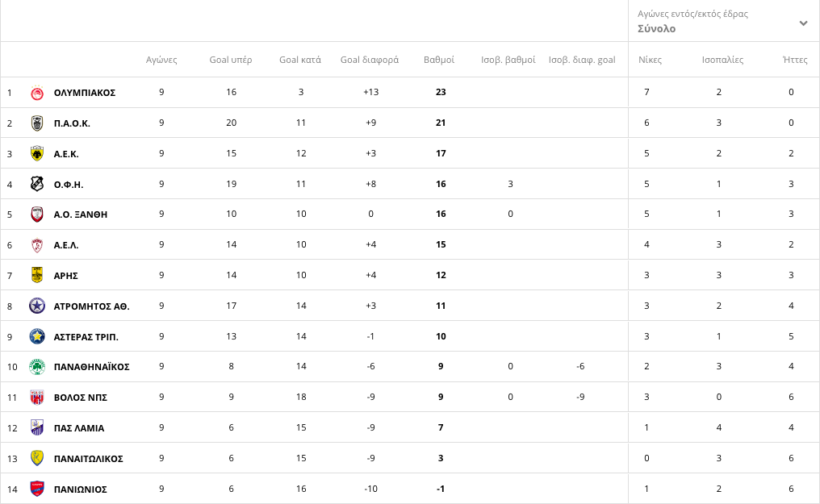This screenshot has width=820, height=504.
Task: Click the Άρης yellow crest icon
Action: pos(36,275)
